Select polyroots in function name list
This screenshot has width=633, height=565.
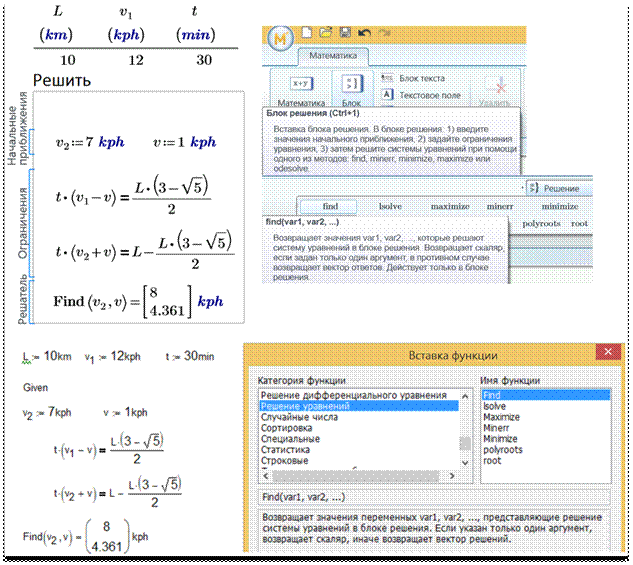pos(546,450)
